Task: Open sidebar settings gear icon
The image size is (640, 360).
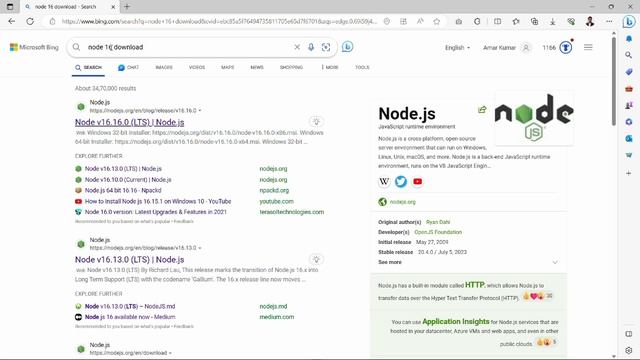Action: click(x=629, y=350)
